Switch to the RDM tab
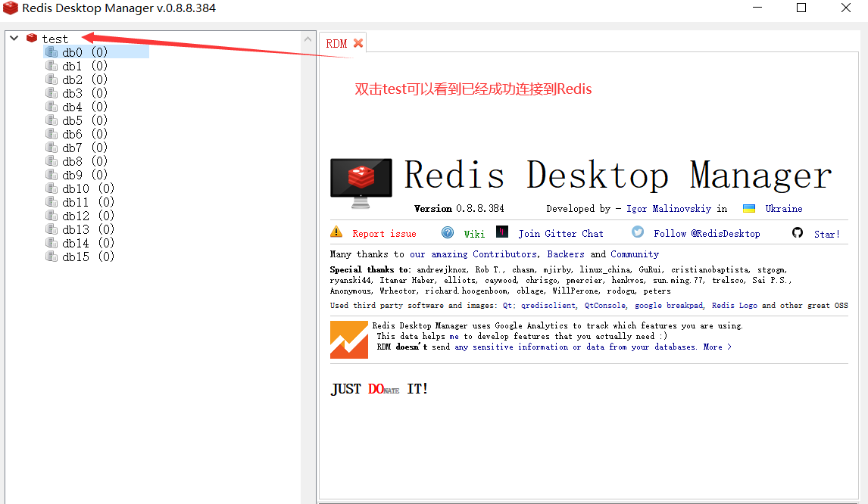The height and width of the screenshot is (504, 868). coord(336,43)
